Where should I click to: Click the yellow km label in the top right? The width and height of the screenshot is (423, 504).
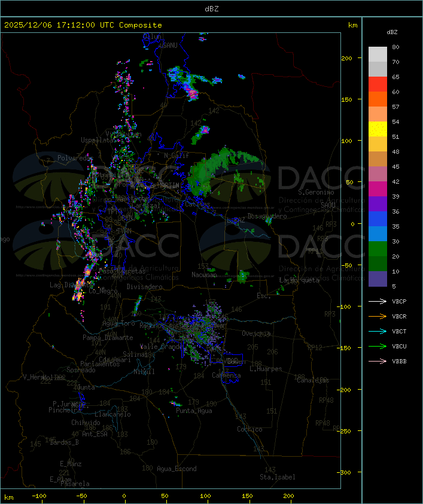[352, 25]
